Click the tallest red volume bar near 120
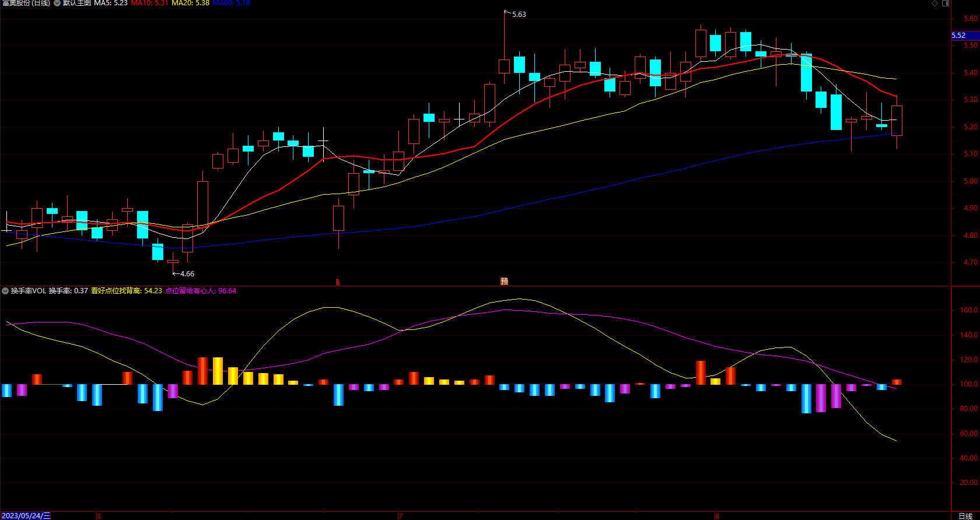 (203, 371)
